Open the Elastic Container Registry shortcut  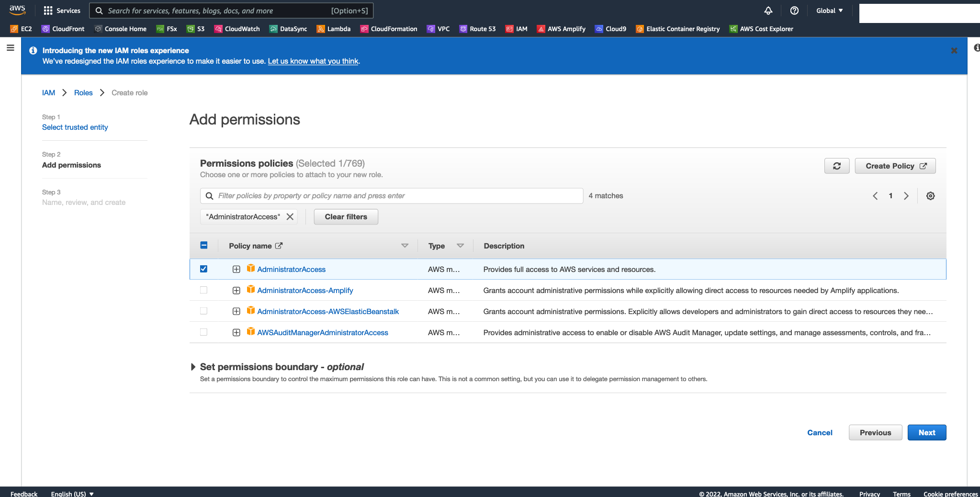(x=678, y=29)
